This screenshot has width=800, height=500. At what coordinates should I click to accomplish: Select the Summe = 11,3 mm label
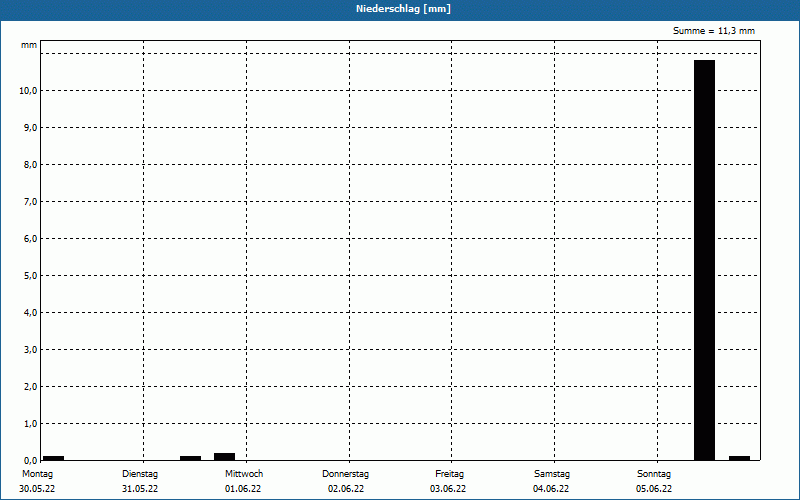click(x=714, y=31)
